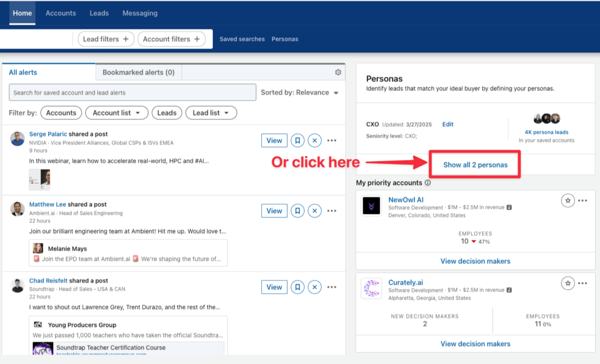Open NewOwl AI company logo
This screenshot has height=364, width=600.
pos(371,206)
